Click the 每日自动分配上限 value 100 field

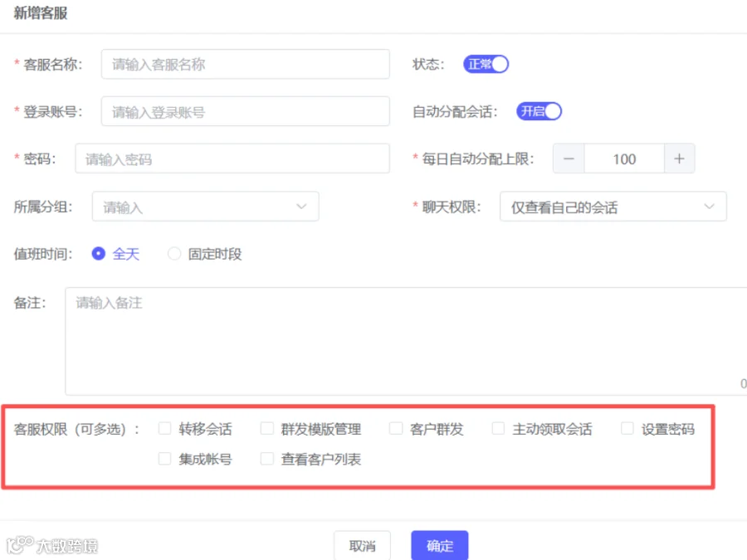tap(624, 158)
